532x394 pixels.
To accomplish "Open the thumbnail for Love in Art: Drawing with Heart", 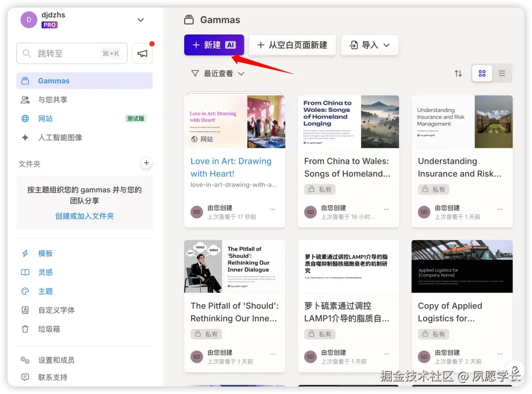I will pos(234,121).
